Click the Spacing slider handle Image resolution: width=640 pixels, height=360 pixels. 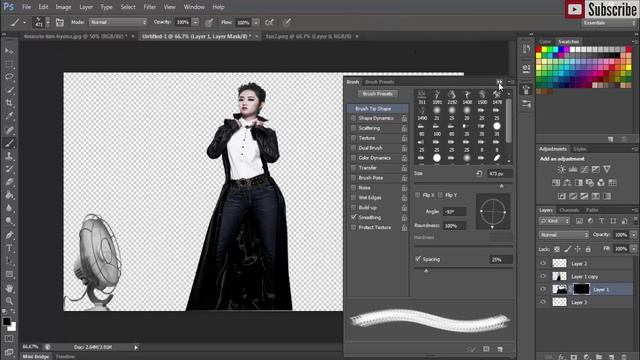tap(426, 271)
